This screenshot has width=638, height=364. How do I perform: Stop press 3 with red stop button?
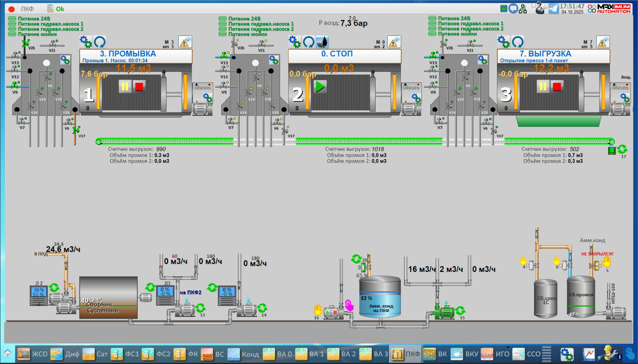coord(557,86)
